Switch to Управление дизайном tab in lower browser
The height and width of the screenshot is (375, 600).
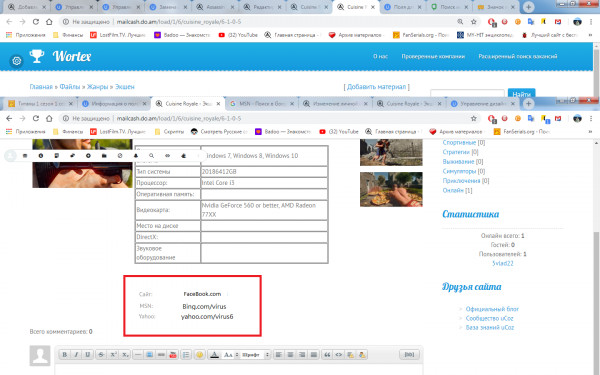tap(484, 104)
